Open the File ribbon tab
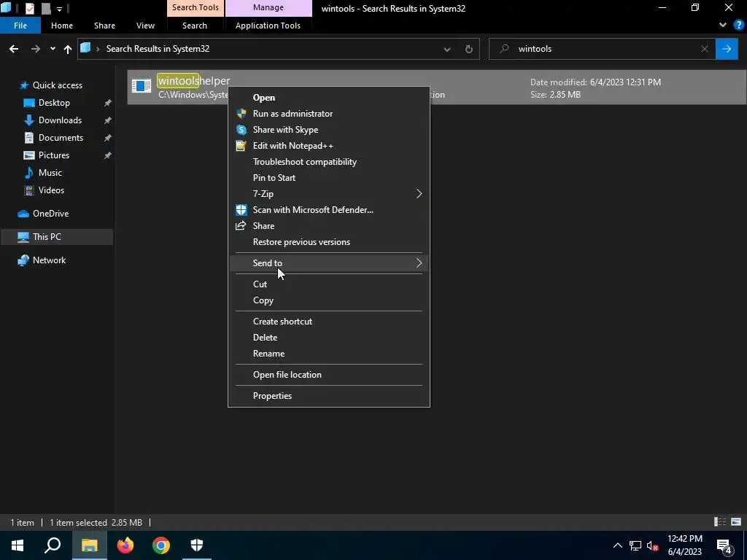Image resolution: width=747 pixels, height=560 pixels. click(20, 26)
